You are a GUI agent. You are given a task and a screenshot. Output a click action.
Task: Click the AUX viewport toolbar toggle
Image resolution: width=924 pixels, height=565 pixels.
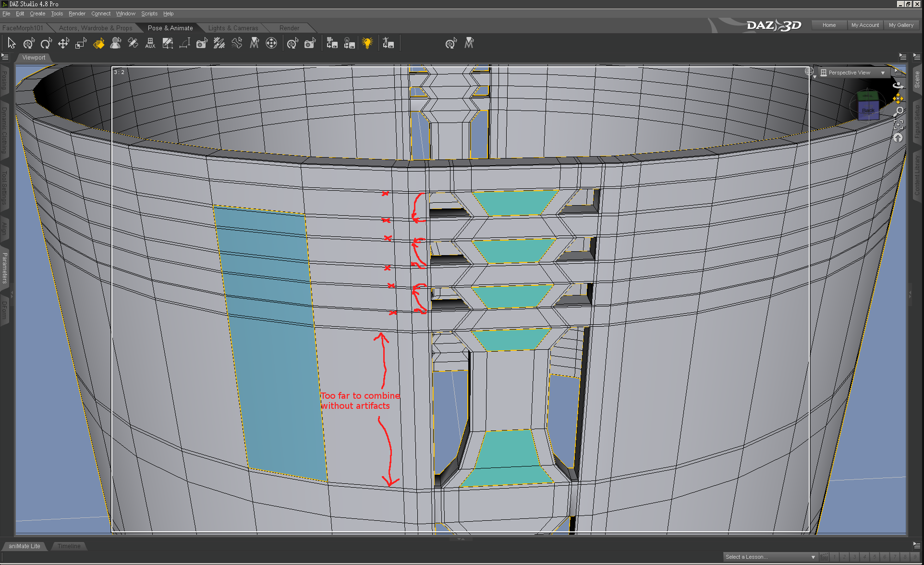(x=150, y=44)
